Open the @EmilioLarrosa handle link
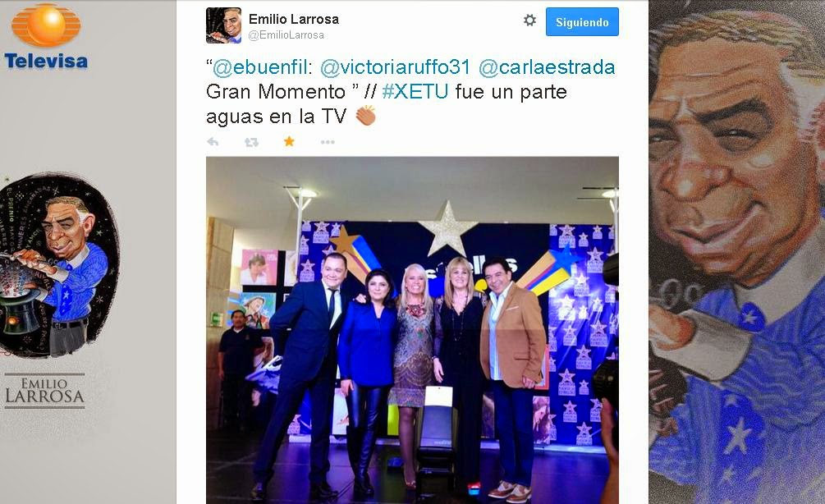The width and height of the screenshot is (825, 504). click(x=286, y=34)
